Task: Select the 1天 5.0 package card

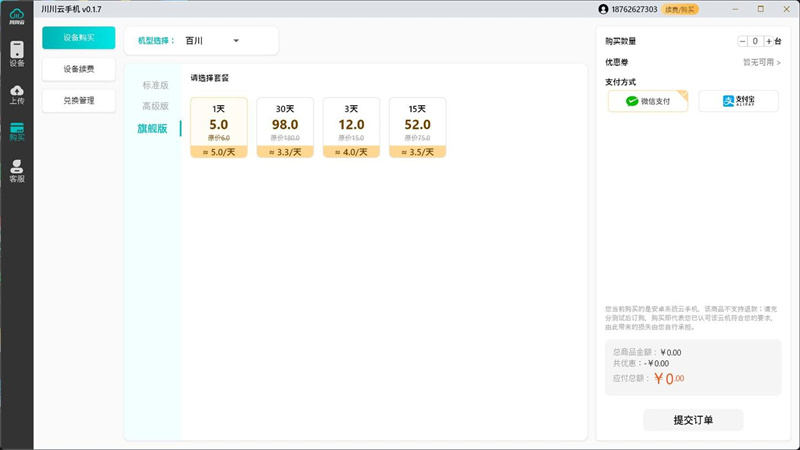Action: pyautogui.click(x=218, y=127)
